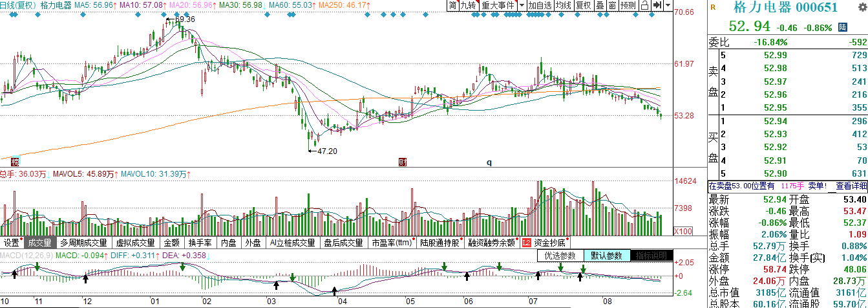Open the 金额 indicator tab

172,243
